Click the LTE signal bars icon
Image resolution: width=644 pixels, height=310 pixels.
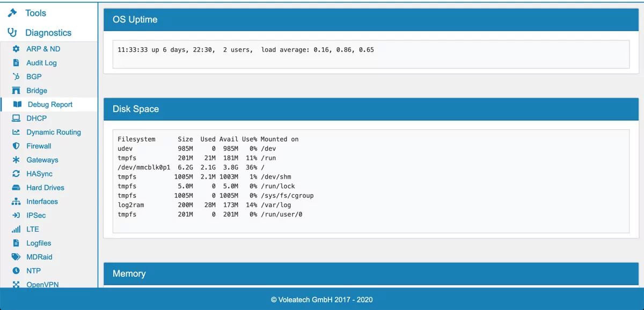coord(16,229)
